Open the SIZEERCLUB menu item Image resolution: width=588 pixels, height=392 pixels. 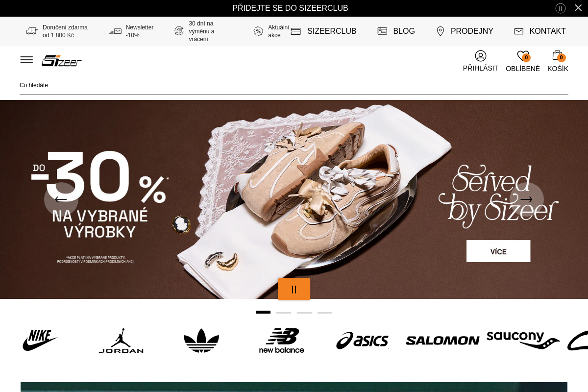(x=324, y=31)
